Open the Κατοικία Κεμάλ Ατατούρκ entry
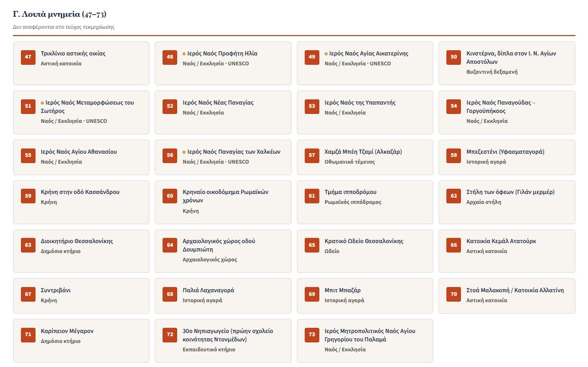The height and width of the screenshot is (367, 588). 507,251
